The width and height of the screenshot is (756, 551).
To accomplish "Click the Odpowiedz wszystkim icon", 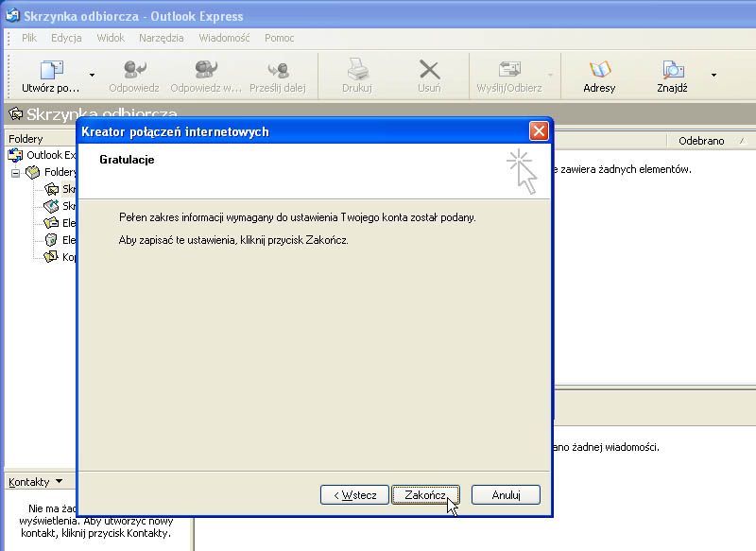I will (x=206, y=70).
